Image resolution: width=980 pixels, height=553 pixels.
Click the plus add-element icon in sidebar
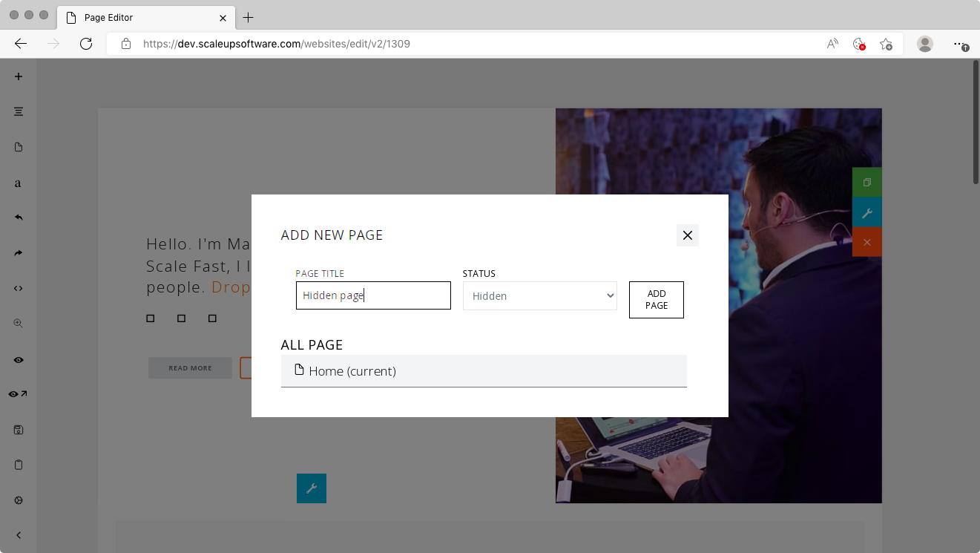19,76
